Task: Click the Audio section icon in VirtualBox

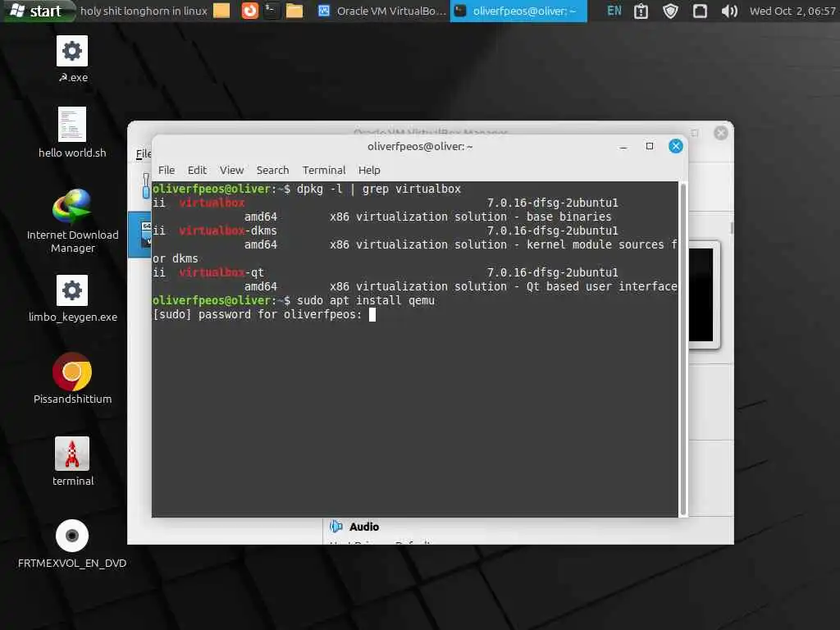Action: click(x=336, y=527)
